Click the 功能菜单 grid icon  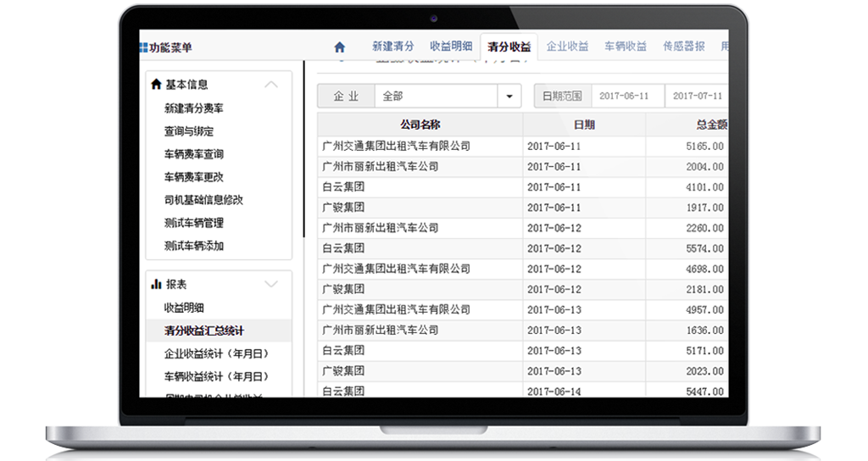[x=143, y=47]
